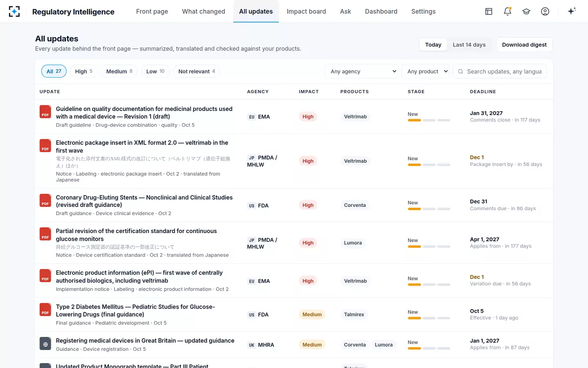Click PDF icon for Coronary Drug-Eluting Stents
588x368 pixels.
point(45,200)
